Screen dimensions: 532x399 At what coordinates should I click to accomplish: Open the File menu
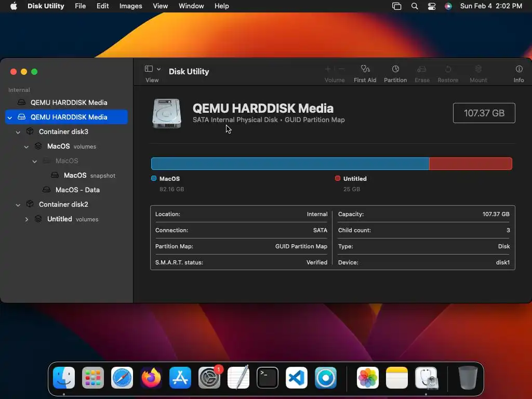point(81,6)
